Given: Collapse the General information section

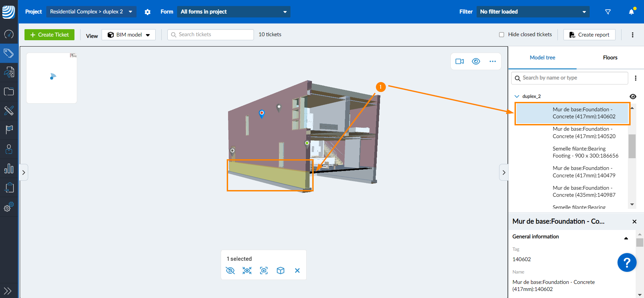Looking at the screenshot, I should point(626,238).
